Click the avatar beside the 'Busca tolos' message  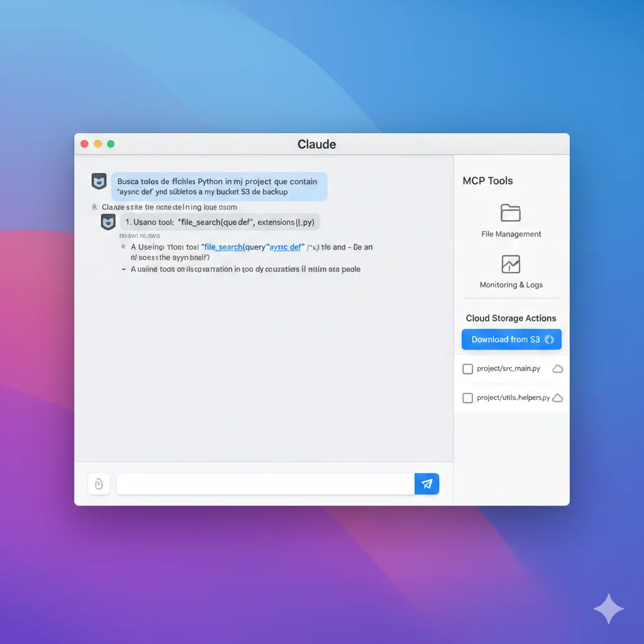[99, 182]
